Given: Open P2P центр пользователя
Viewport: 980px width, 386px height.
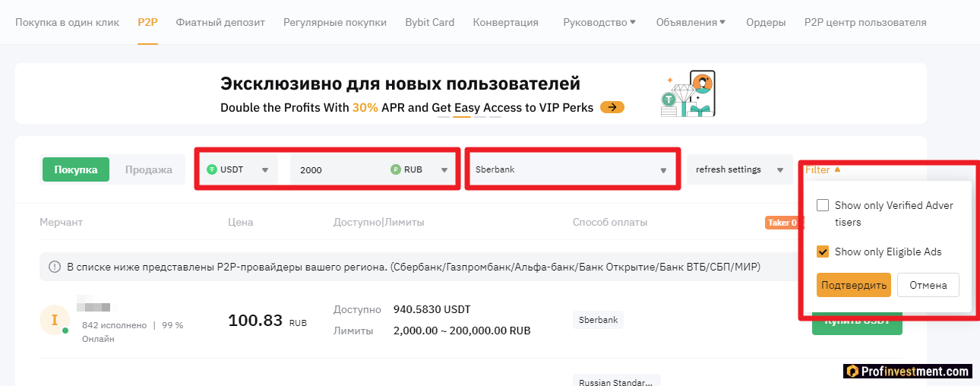Looking at the screenshot, I should (865, 22).
